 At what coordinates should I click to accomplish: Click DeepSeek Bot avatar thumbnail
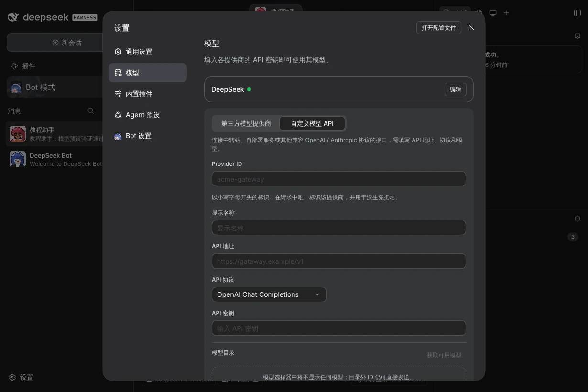pyautogui.click(x=18, y=159)
